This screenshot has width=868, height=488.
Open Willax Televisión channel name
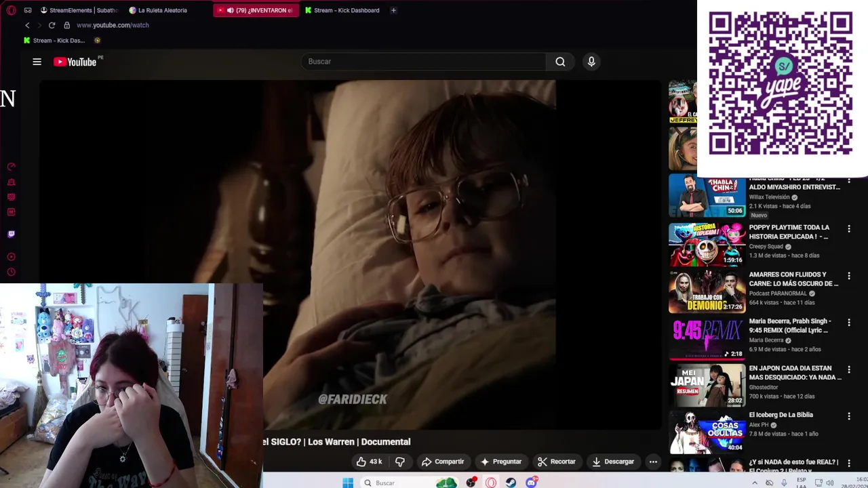(769, 197)
